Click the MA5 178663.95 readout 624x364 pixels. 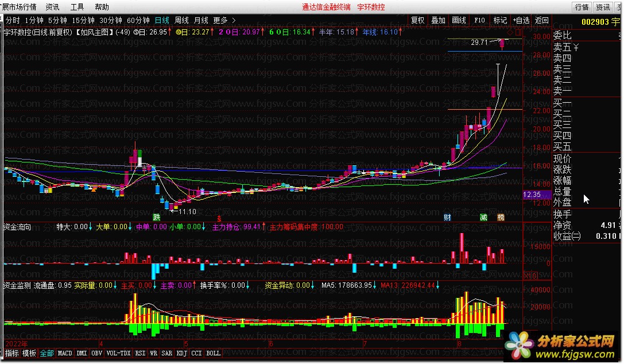(x=349, y=285)
